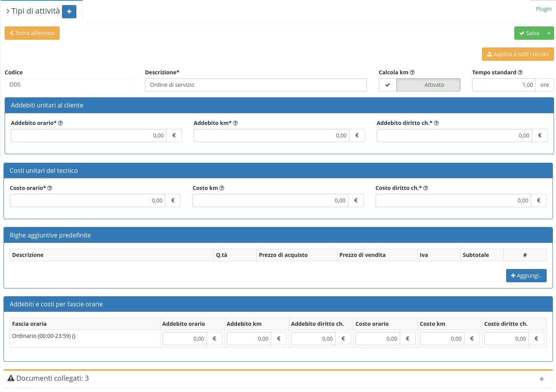Click help icon next to Addebito orario
The height and width of the screenshot is (392, 556).
60,123
